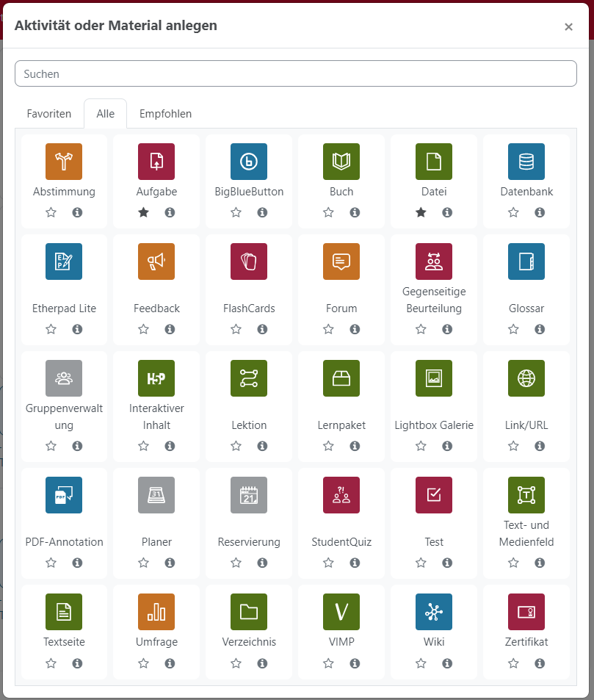Open the Wiki activity icon

coord(434,612)
